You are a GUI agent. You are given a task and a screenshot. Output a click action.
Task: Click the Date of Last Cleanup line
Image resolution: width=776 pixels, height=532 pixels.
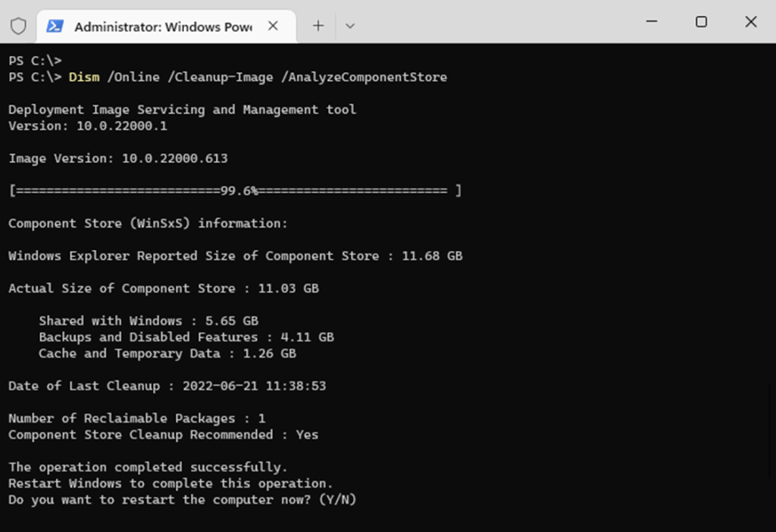[x=167, y=386]
